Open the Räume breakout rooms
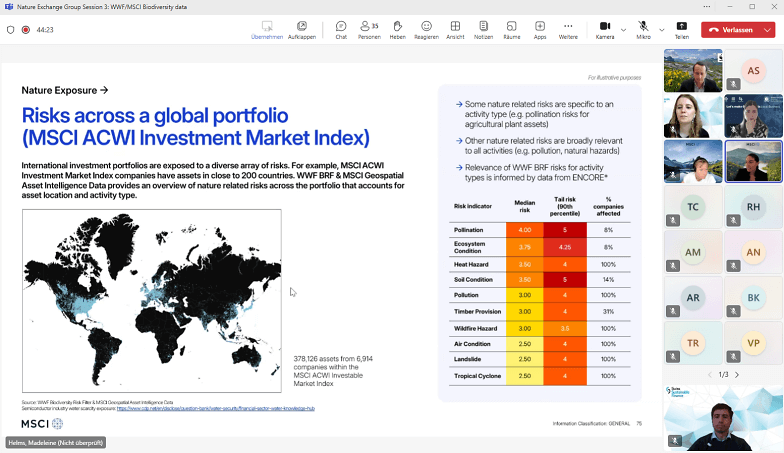Viewport: 784px width, 453px height. (x=511, y=29)
